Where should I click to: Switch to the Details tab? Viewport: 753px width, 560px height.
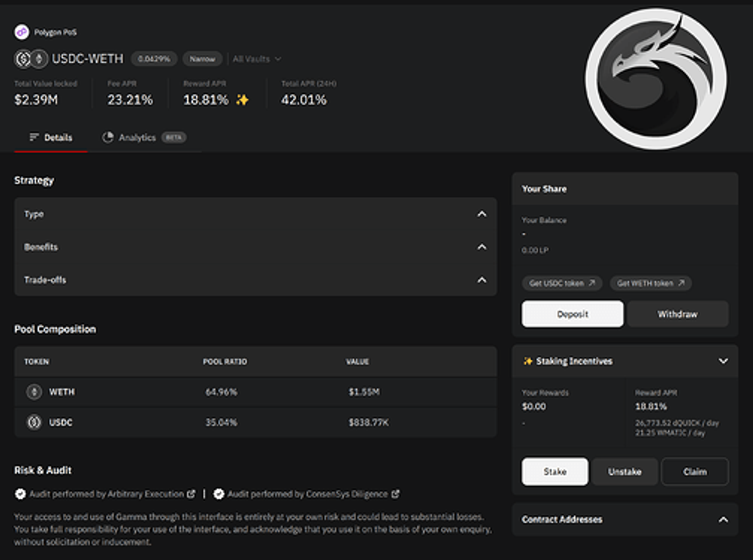coord(51,137)
